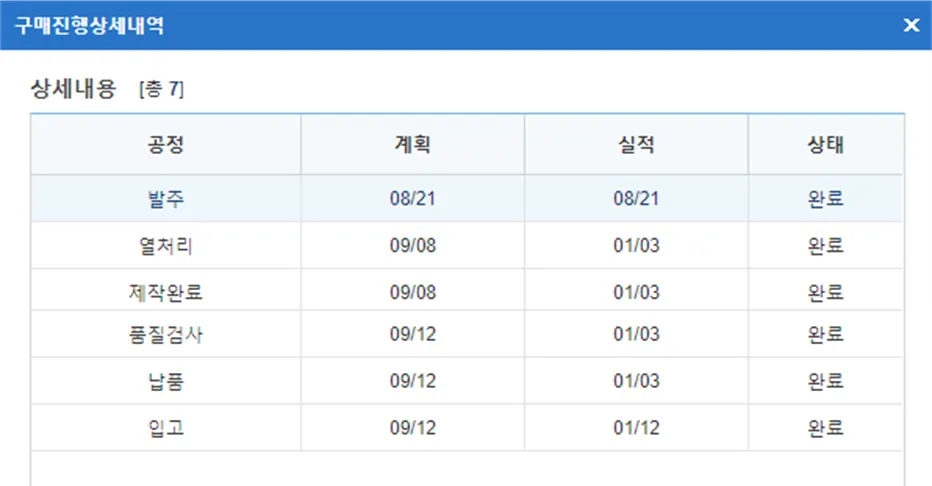Click 제작완료 actual date 01/03

click(x=636, y=292)
